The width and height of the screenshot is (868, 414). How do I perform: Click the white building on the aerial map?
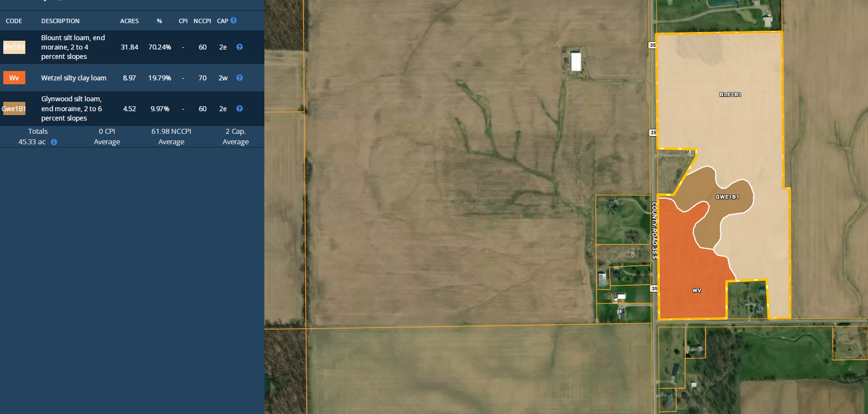pos(576,61)
